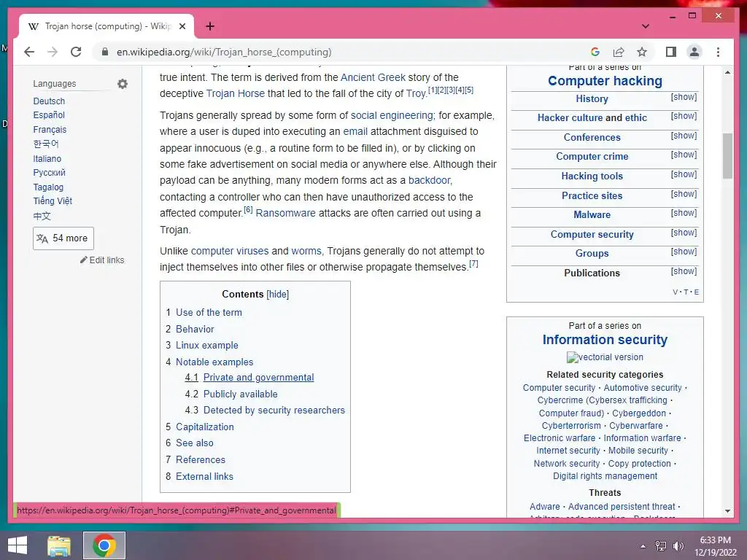This screenshot has height=560, width=747.
Task: Click the forward navigation arrow
Action: point(53,52)
